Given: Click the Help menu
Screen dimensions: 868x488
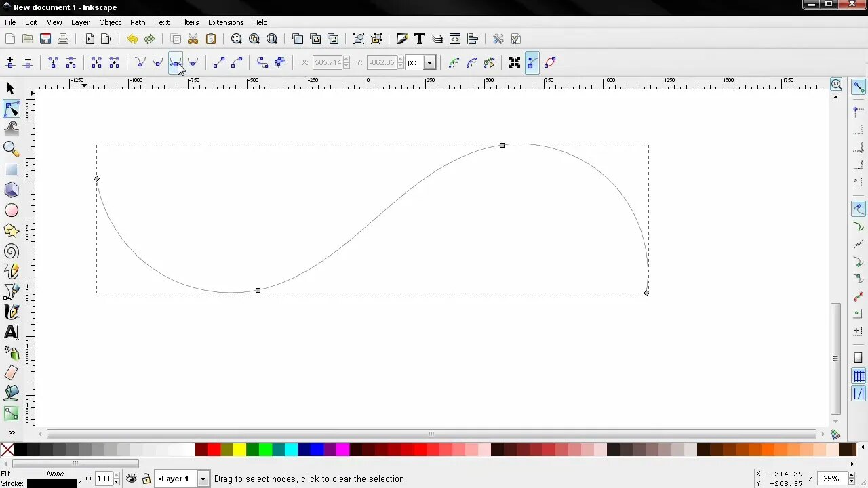Looking at the screenshot, I should 260,22.
